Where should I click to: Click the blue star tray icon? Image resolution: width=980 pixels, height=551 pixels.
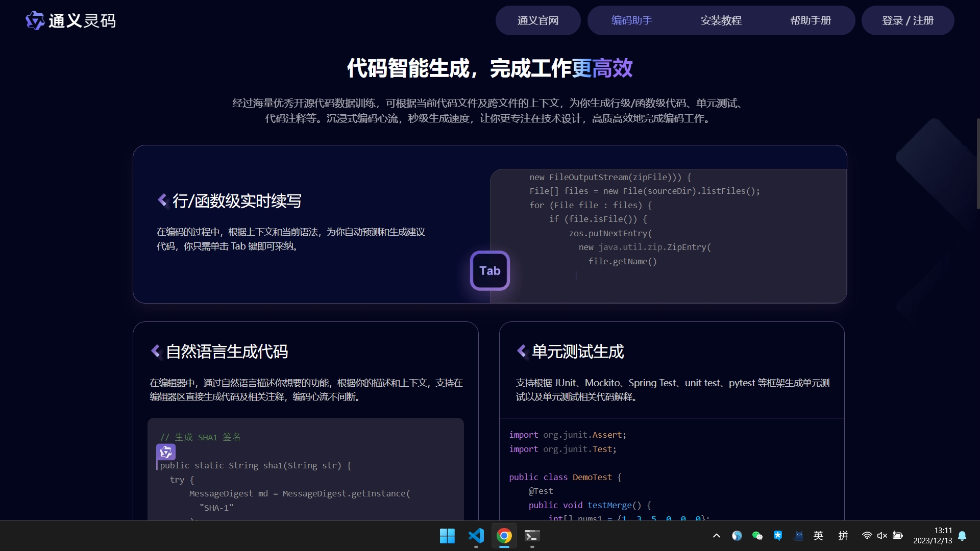[x=778, y=535]
